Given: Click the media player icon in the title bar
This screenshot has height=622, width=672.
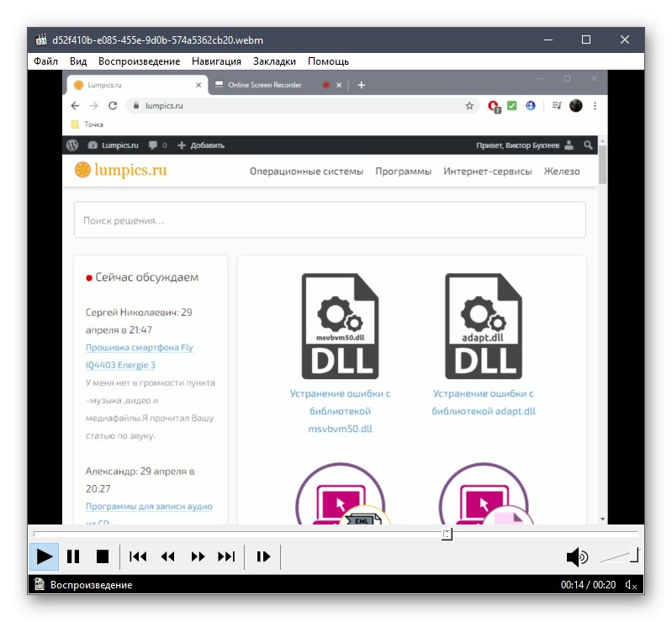Looking at the screenshot, I should [x=41, y=40].
